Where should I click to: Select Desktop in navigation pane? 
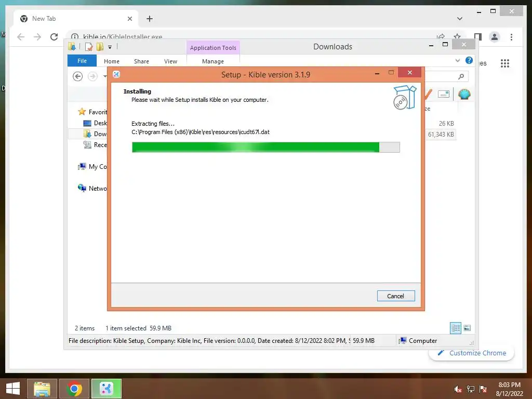95,123
